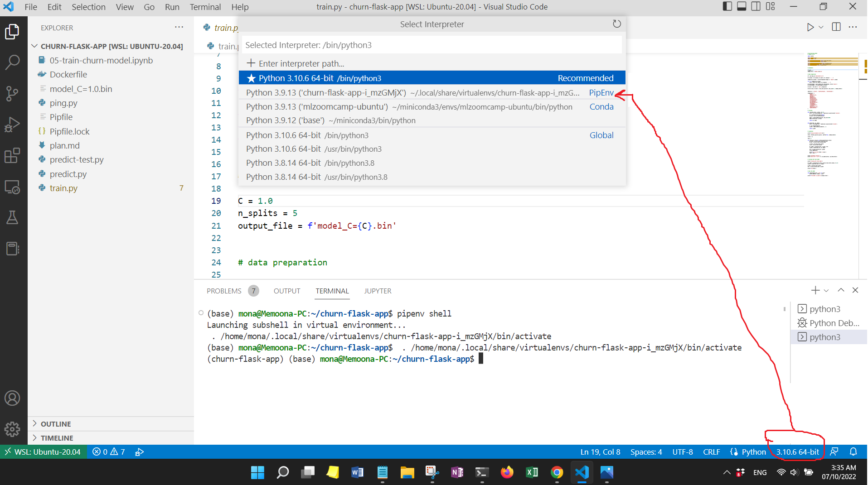The height and width of the screenshot is (485, 868).
Task: Open the new terminal profile dropdown
Action: coord(826,290)
